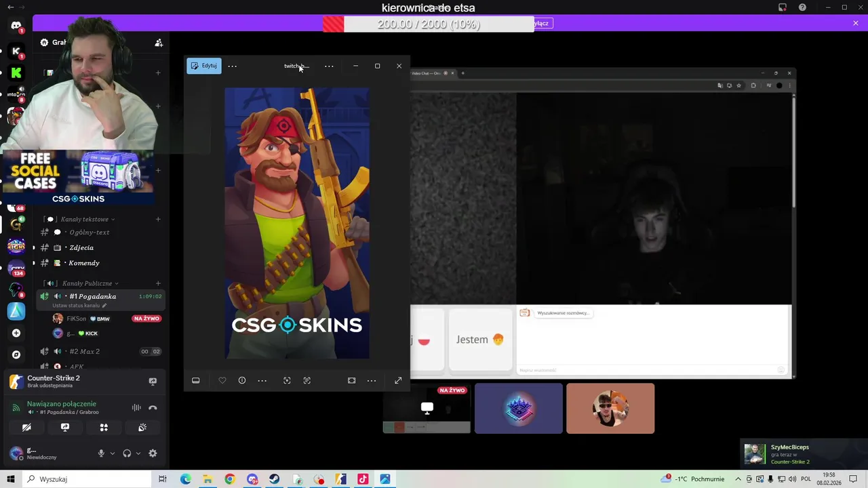
Task: Open Steam from taskbar
Action: click(x=274, y=479)
